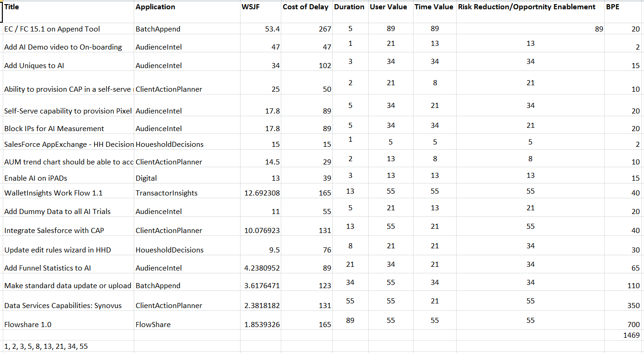
Task: Click WSJF value 9.5
Action: pyautogui.click(x=261, y=246)
